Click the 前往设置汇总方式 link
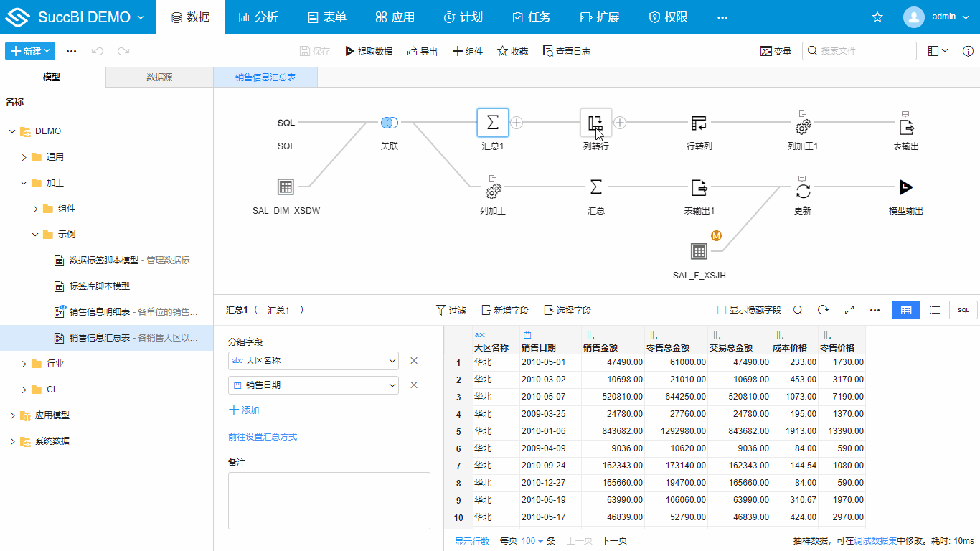The height and width of the screenshot is (551, 980). (x=262, y=436)
